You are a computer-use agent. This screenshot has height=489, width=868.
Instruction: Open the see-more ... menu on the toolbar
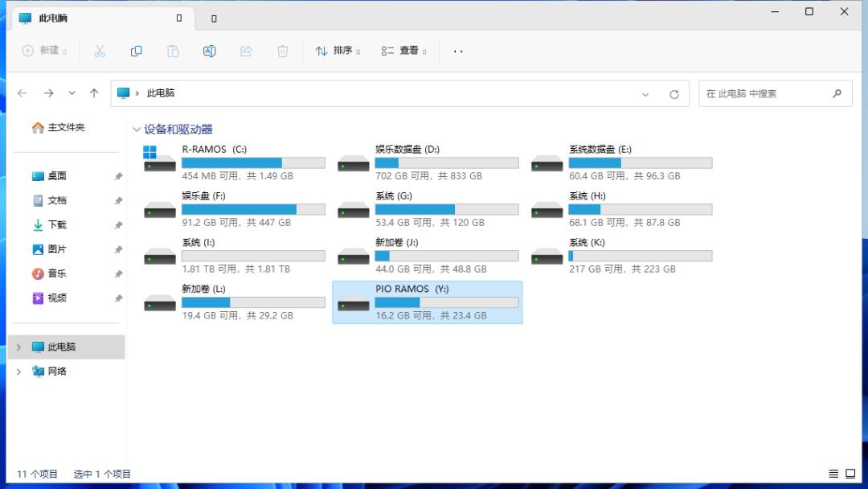(x=457, y=51)
